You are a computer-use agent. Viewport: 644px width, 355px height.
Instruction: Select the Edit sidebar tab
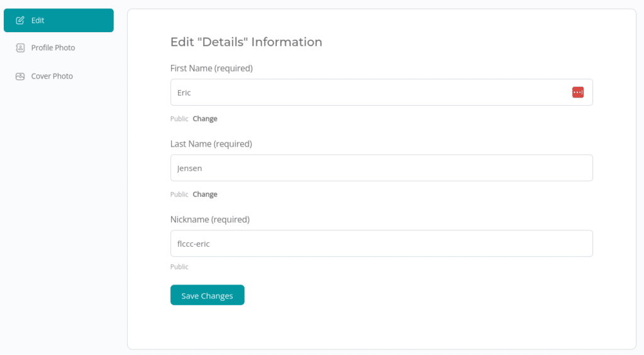click(x=58, y=20)
